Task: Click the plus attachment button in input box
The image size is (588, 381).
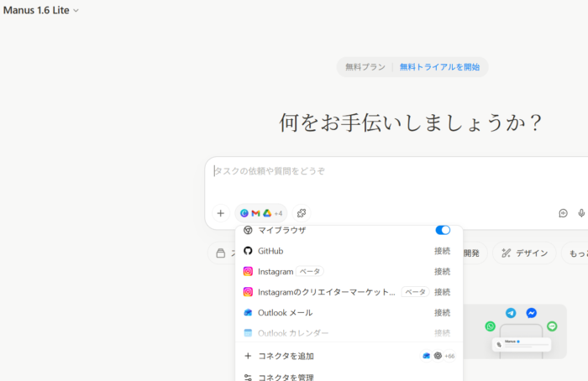Action: point(220,213)
